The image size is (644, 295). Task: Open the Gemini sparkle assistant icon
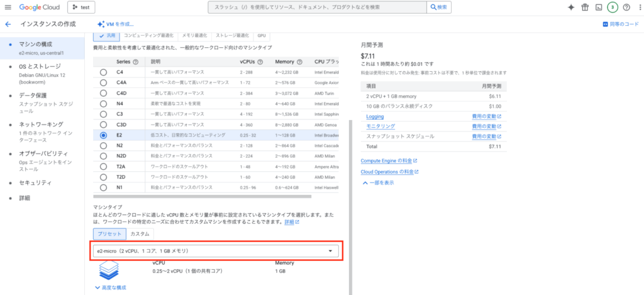click(570, 8)
